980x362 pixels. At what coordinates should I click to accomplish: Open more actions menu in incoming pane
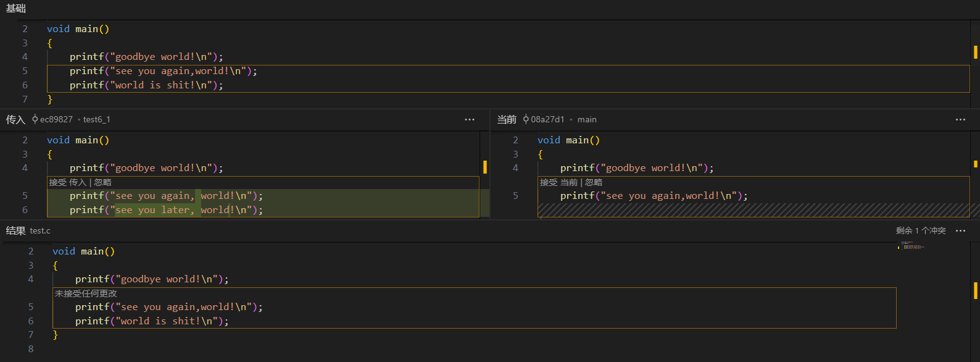click(470, 120)
